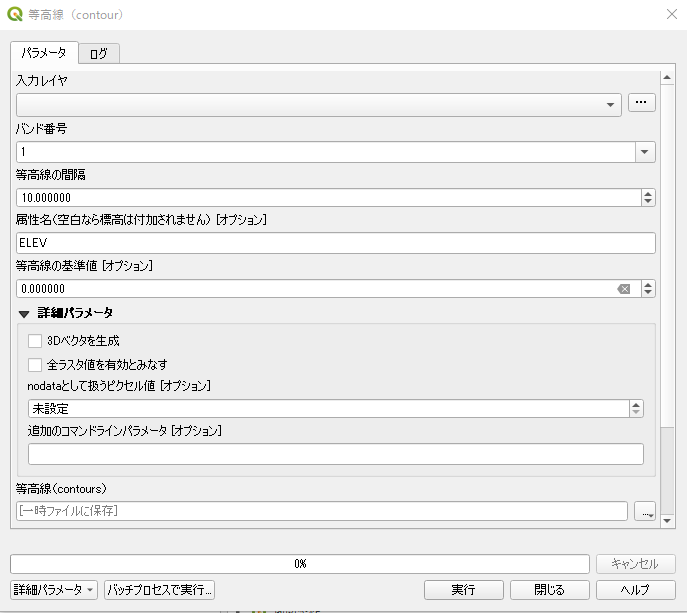Toggle the 全ラスタ値を有効とみなす checkbox
The width and height of the screenshot is (687, 613).
click(x=36, y=365)
